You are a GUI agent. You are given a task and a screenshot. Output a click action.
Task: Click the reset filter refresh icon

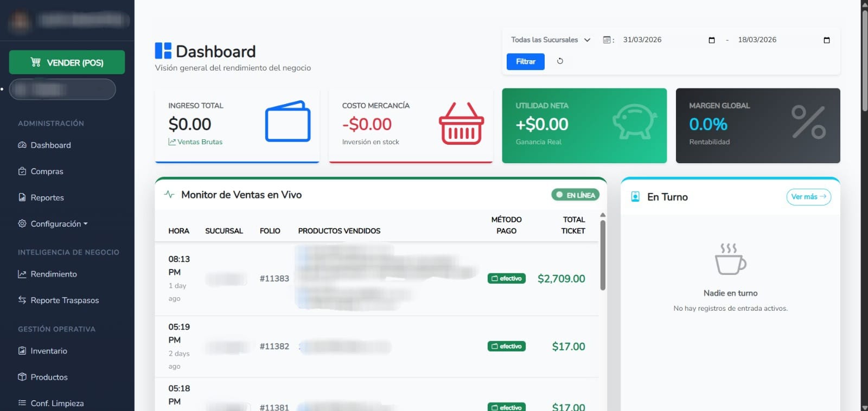pyautogui.click(x=560, y=61)
